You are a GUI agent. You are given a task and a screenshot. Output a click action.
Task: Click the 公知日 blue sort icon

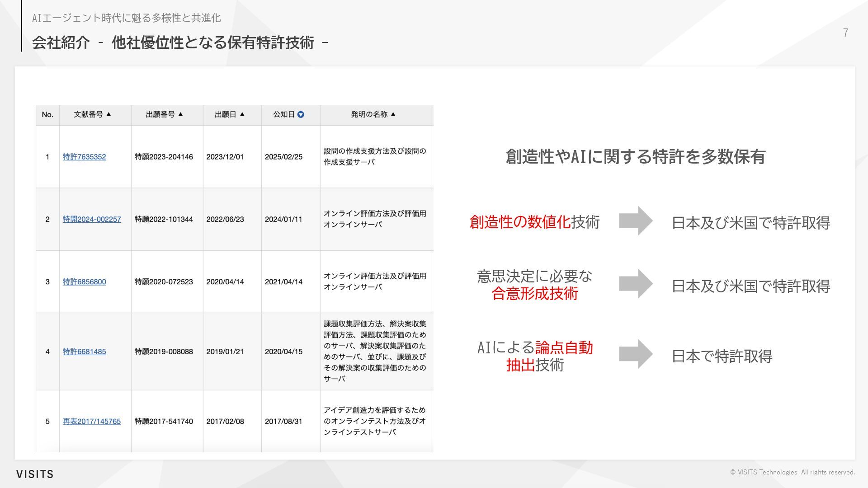click(301, 115)
